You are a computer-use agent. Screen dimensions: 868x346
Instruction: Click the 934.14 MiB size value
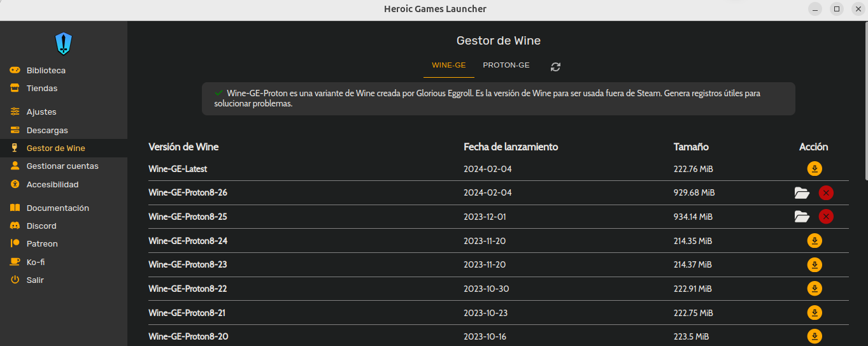694,217
